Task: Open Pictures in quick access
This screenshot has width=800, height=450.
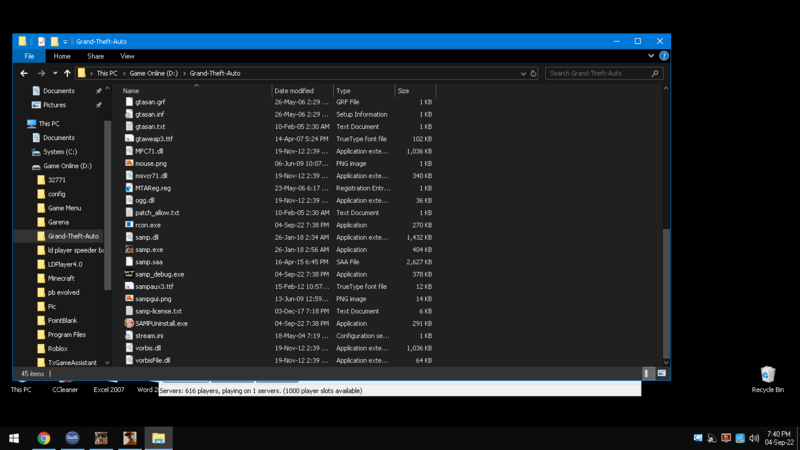Action: pyautogui.click(x=55, y=105)
